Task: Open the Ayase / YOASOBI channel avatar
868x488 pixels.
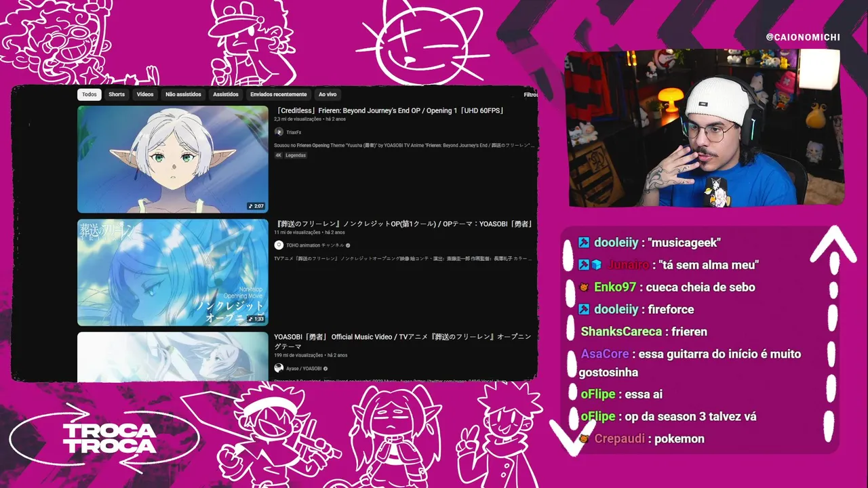Action: click(x=279, y=368)
